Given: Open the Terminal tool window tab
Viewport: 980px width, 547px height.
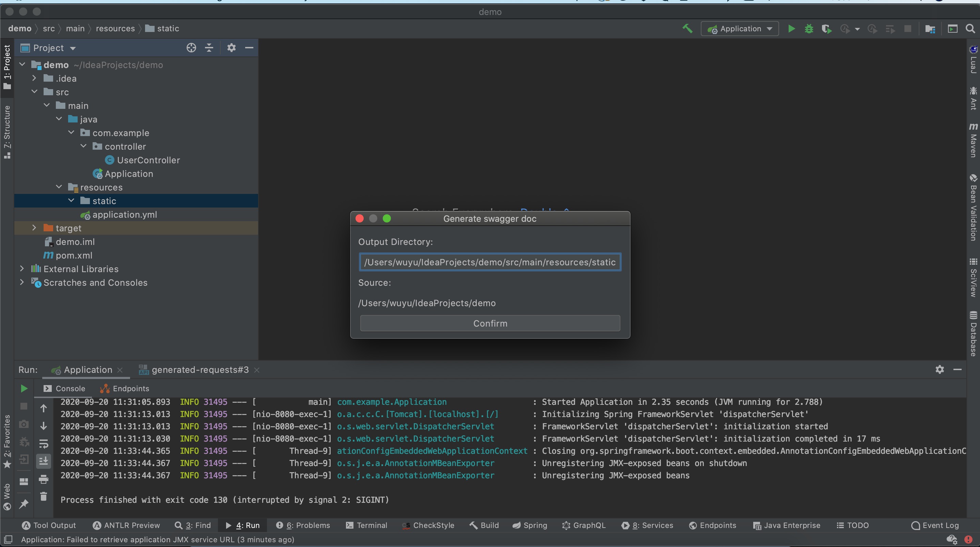Looking at the screenshot, I should point(366,525).
